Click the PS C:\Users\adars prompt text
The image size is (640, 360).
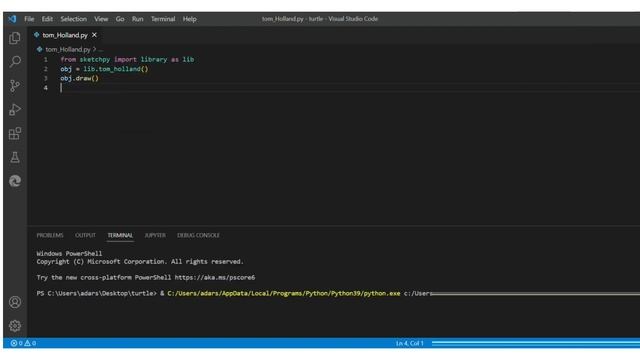[96, 293]
